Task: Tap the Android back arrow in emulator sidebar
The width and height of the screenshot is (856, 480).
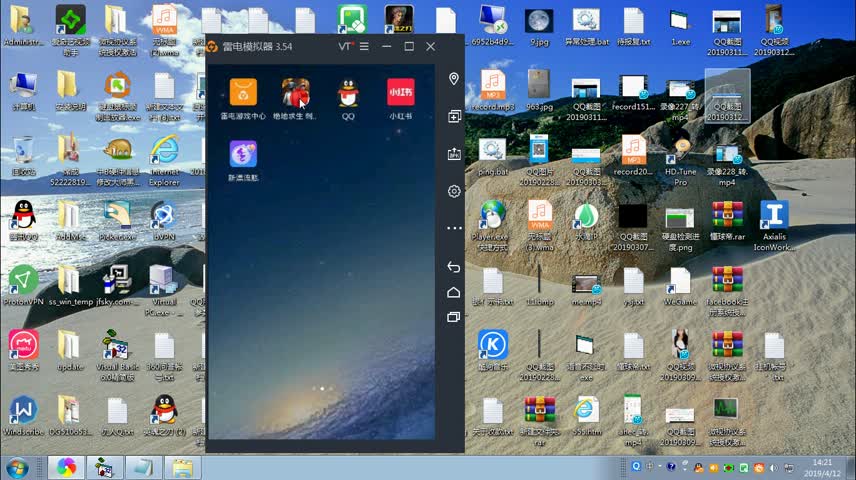Action: tap(454, 266)
